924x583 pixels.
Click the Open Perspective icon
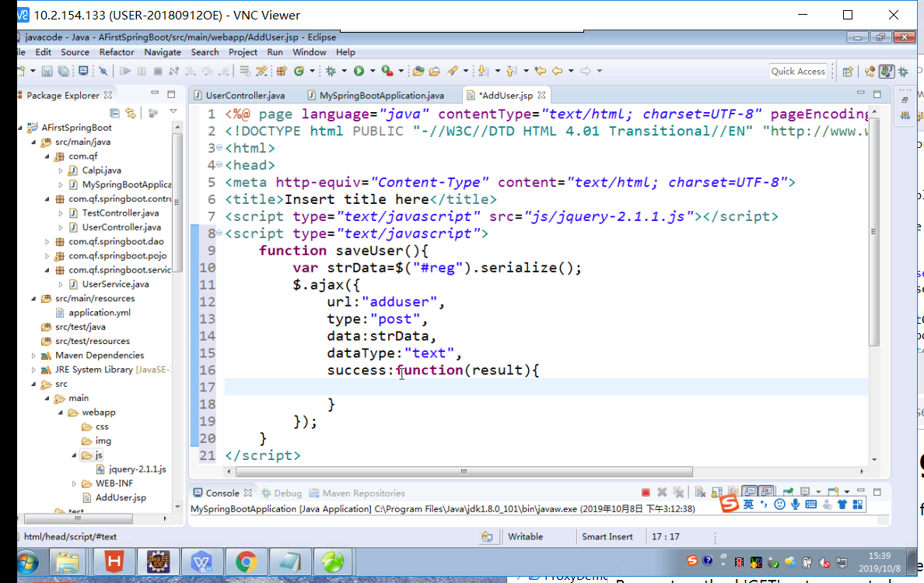[x=848, y=72]
